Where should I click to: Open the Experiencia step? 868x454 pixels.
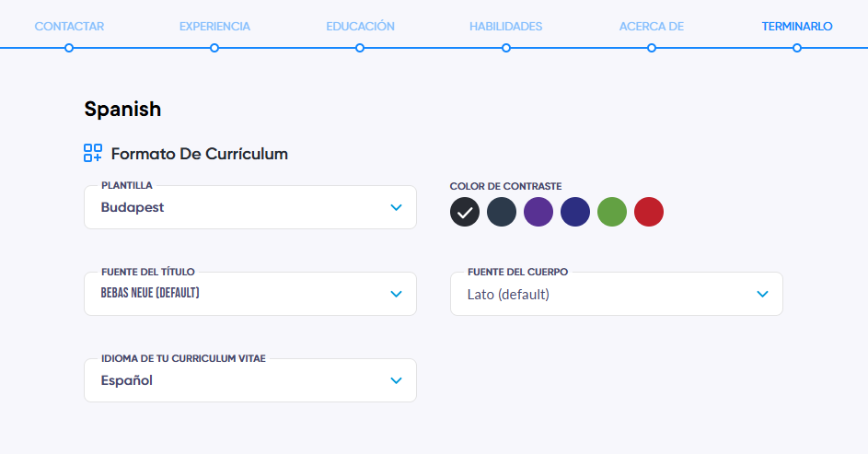214,26
